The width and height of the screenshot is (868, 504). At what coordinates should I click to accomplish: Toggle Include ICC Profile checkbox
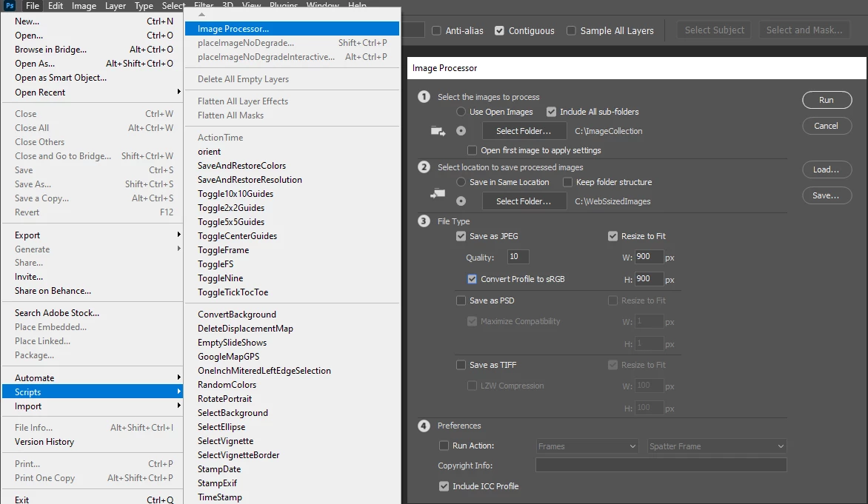coord(444,486)
